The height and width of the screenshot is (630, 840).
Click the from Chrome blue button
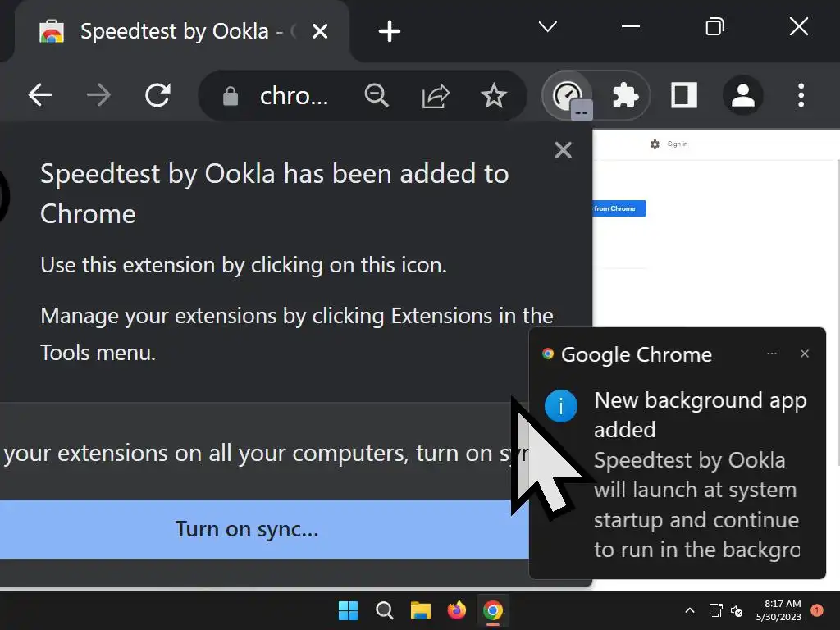(619, 208)
